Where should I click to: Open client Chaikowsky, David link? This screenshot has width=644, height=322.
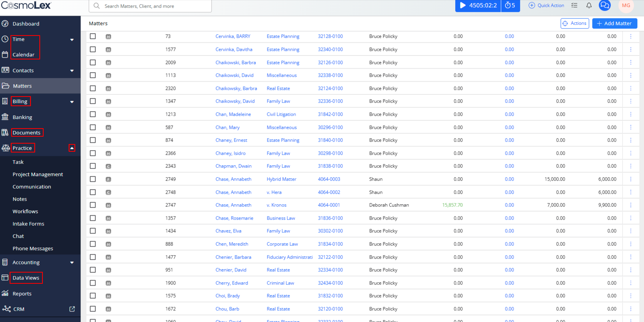[235, 101]
